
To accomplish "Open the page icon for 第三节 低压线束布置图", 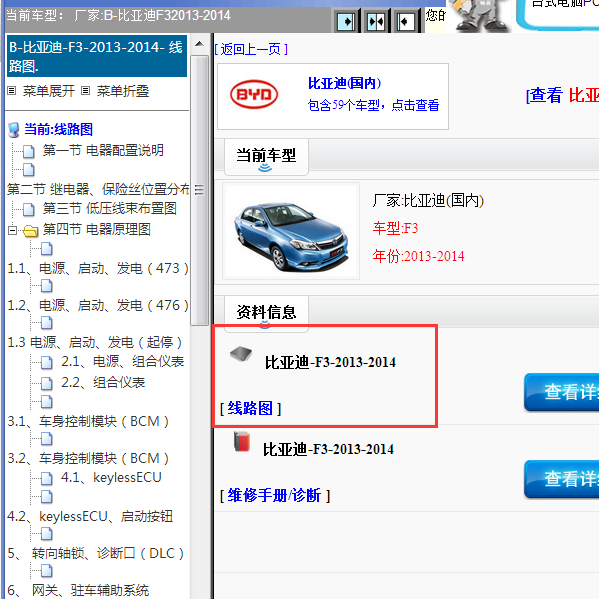I will 29,209.
